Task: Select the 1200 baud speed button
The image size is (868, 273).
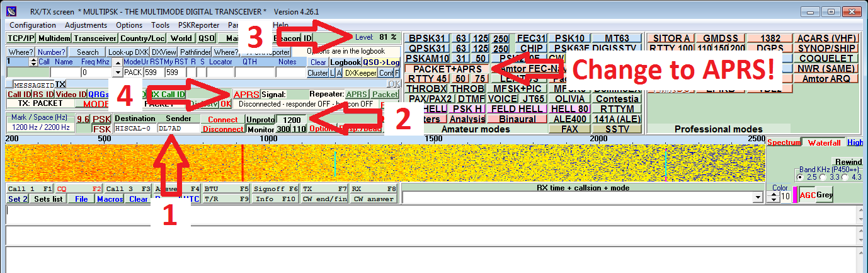Action: [292, 119]
